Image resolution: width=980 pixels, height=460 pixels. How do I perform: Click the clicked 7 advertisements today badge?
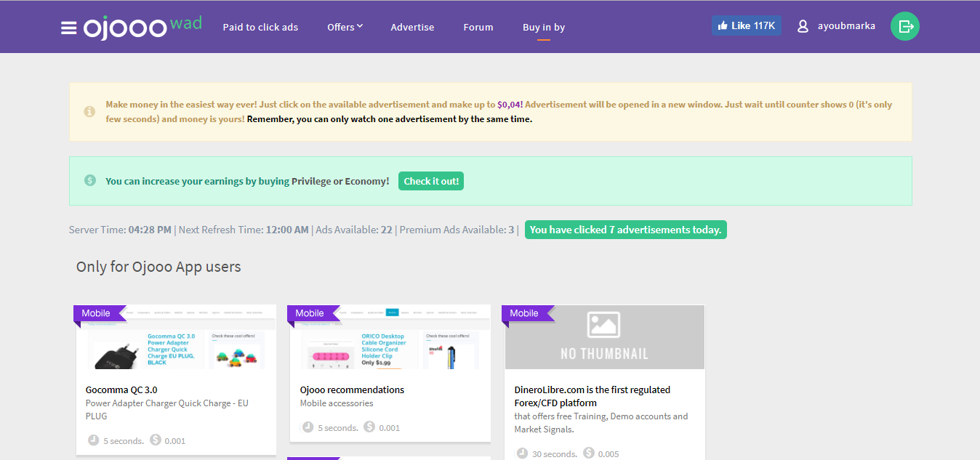coord(626,230)
